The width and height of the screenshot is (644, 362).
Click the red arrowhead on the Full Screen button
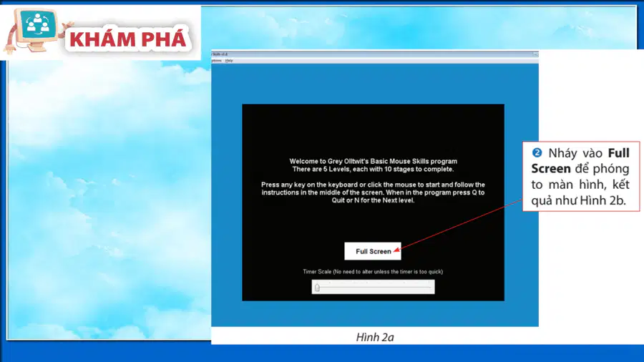396,249
